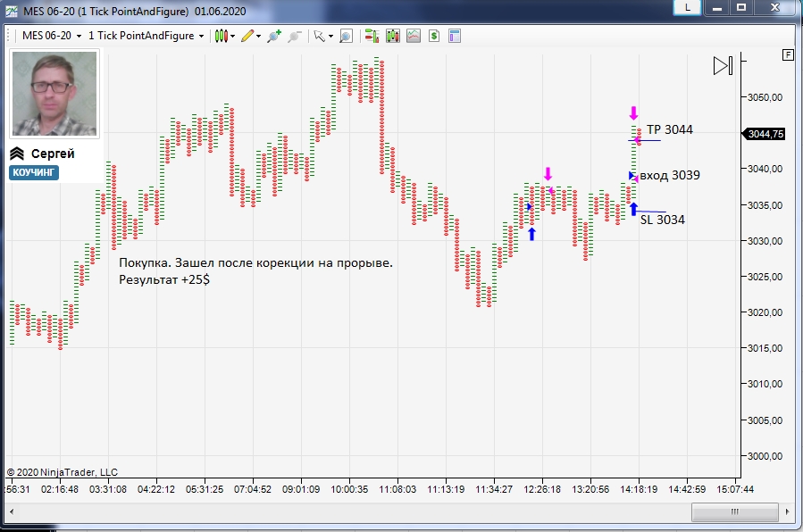Viewport: 803px width, 532px height.
Task: Expand the MES 06-20 instrument dropdown
Action: (79, 37)
